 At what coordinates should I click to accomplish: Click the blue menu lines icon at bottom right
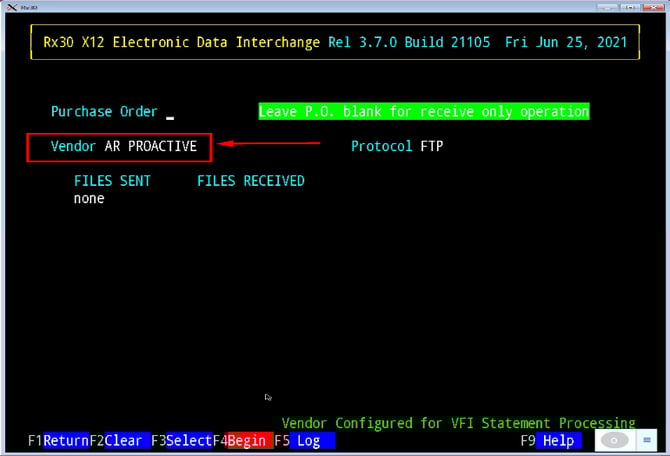tap(649, 440)
